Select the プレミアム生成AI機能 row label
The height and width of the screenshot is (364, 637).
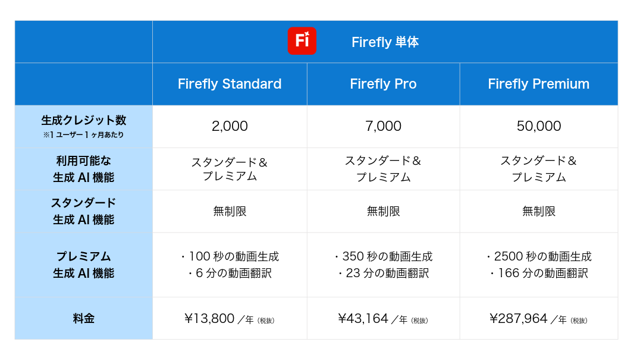(x=84, y=265)
